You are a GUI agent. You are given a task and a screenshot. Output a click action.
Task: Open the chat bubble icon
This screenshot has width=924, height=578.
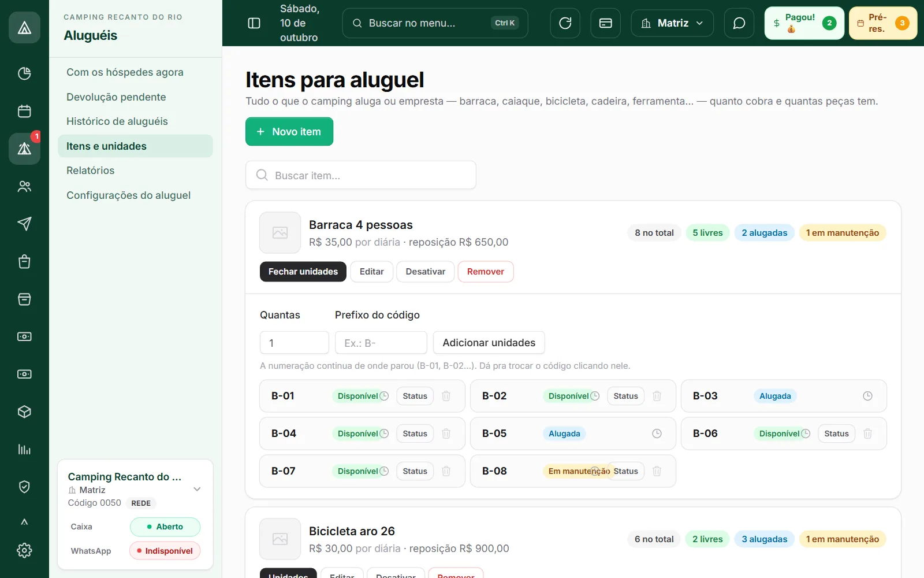click(739, 23)
